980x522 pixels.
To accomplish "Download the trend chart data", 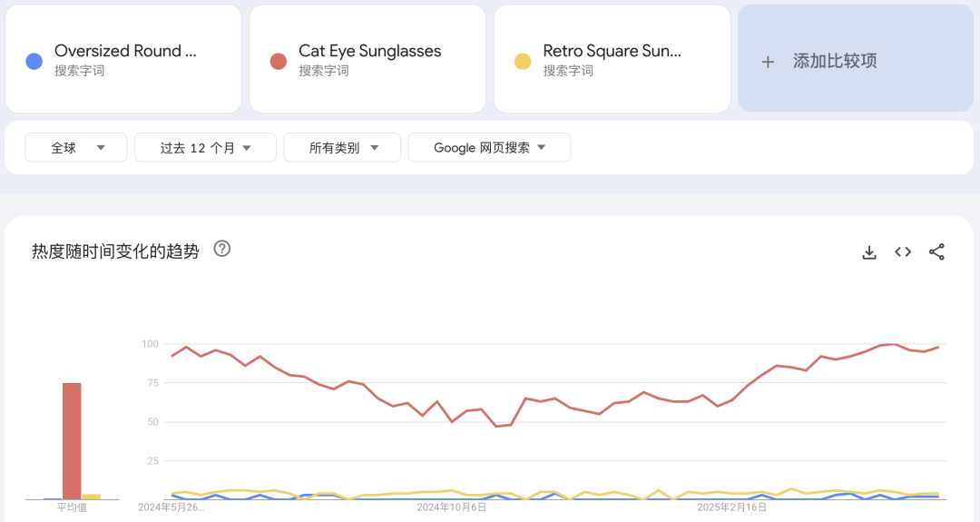I will (x=869, y=252).
